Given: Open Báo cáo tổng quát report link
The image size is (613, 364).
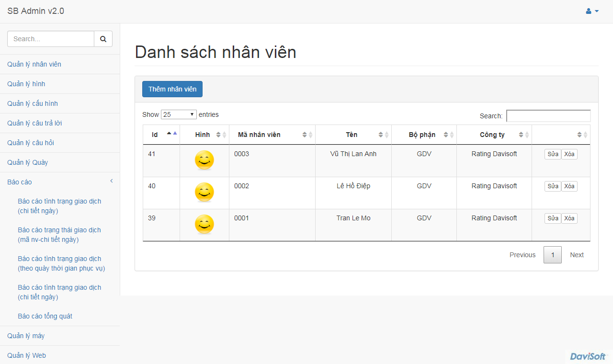Looking at the screenshot, I should pyautogui.click(x=45, y=316).
